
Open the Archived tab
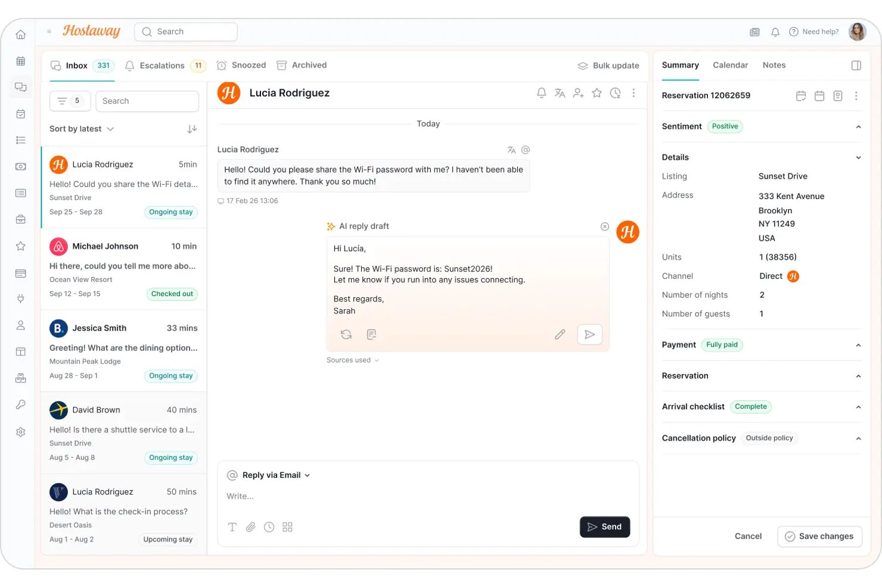pos(302,66)
